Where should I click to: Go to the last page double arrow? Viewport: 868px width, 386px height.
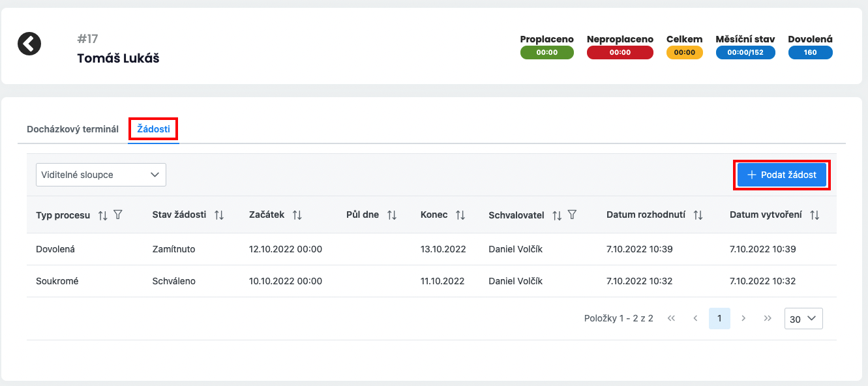768,318
